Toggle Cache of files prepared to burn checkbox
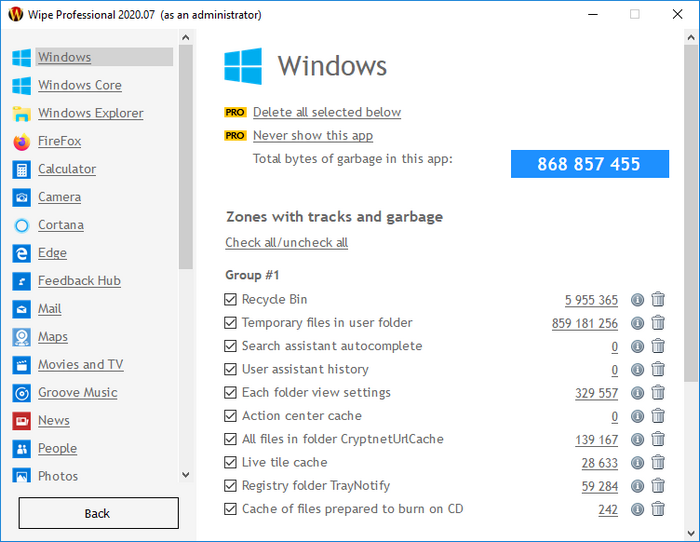This screenshot has width=700, height=542. tap(230, 509)
